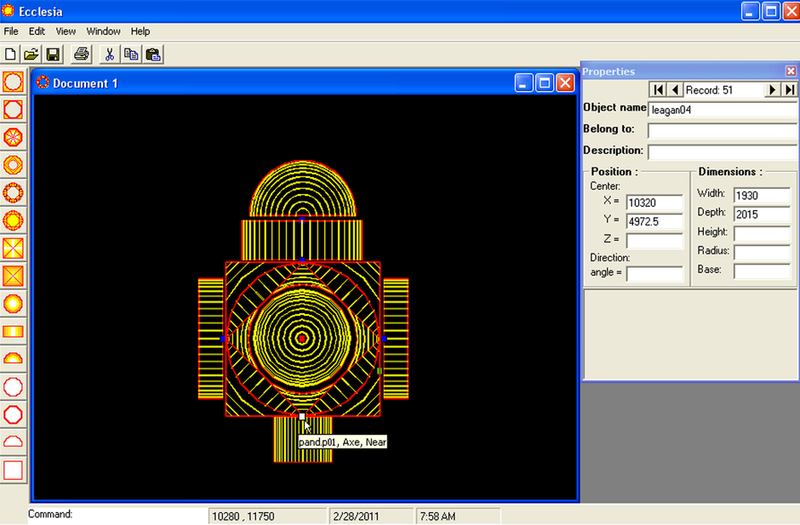
Task: Click the red center point of the dome
Action: click(x=302, y=339)
